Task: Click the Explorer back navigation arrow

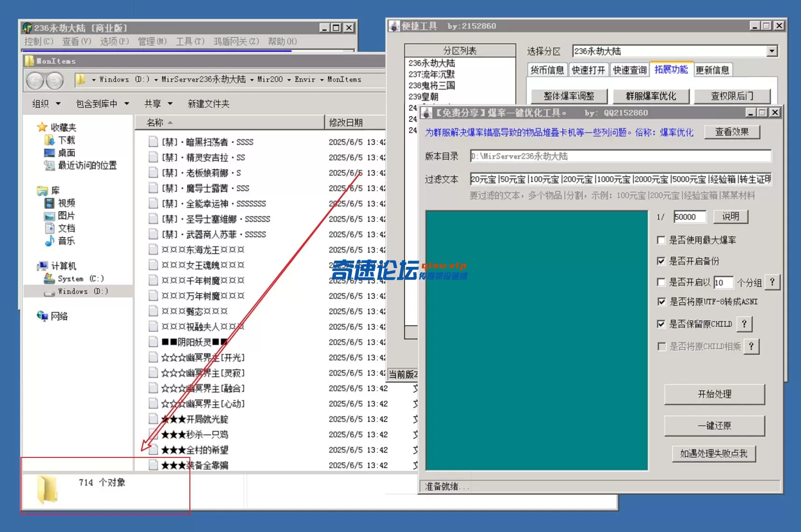Action: click(x=35, y=81)
